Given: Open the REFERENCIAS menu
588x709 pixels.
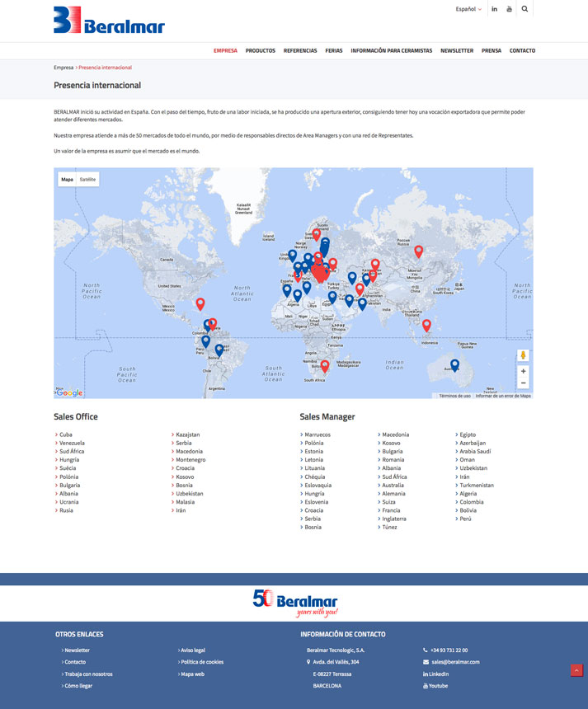Looking at the screenshot, I should tap(300, 50).
